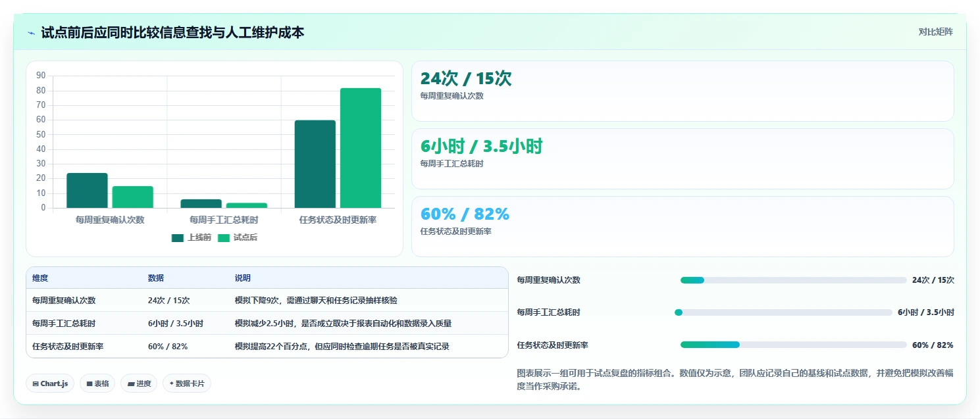The height and width of the screenshot is (419, 980).
Task: Click the lightning icon beside the title
Action: pos(31,33)
